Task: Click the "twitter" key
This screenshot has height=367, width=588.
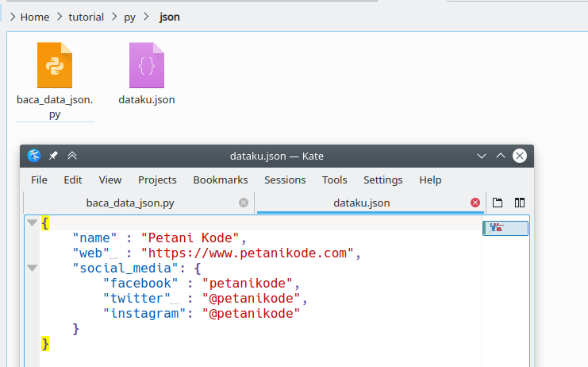Action: 136,298
